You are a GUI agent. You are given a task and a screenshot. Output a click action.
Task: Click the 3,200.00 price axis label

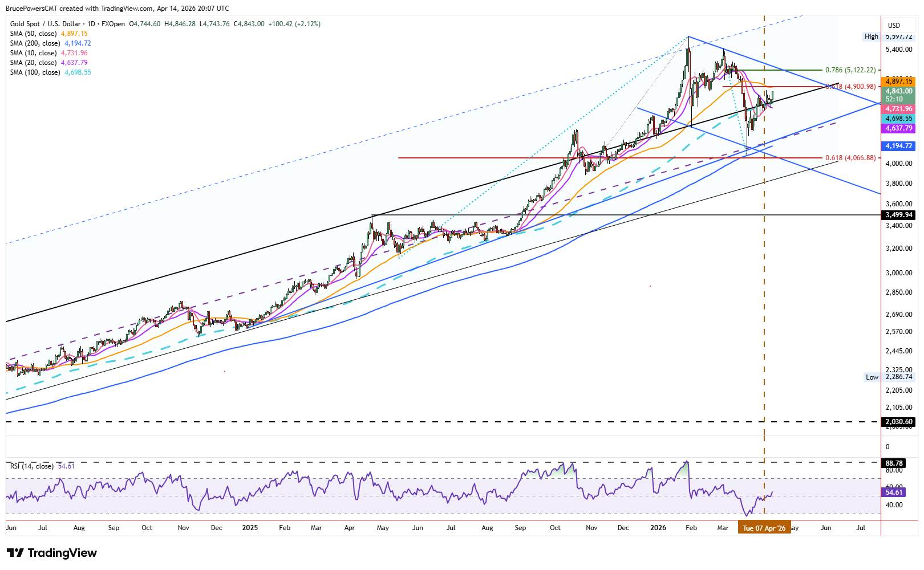pos(899,249)
